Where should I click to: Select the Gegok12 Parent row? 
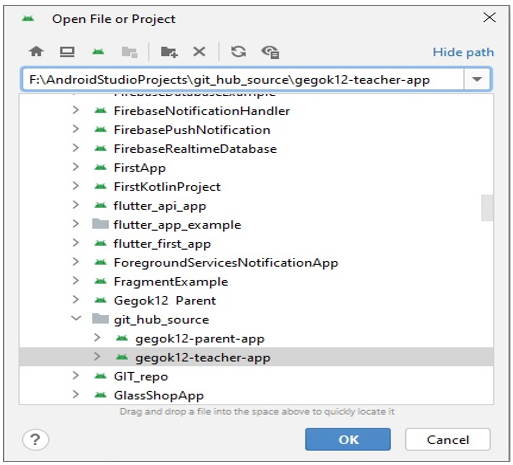coord(256,301)
